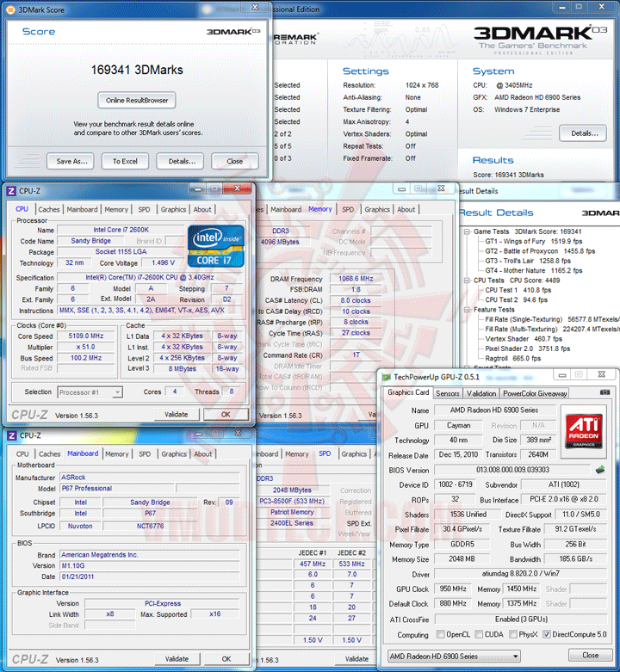Select the Pixel Shader 2.0 result row
This screenshot has height=672, width=620.
[527, 348]
